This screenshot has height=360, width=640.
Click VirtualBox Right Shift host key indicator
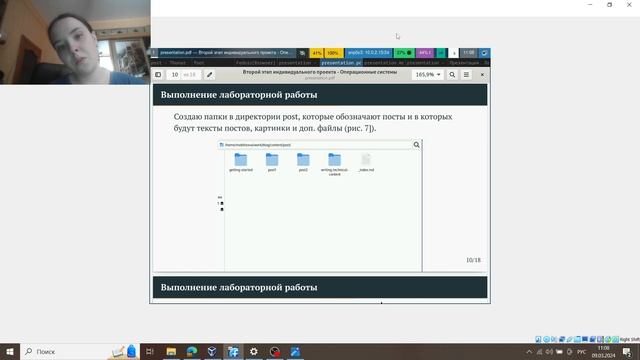pyautogui.click(x=630, y=339)
